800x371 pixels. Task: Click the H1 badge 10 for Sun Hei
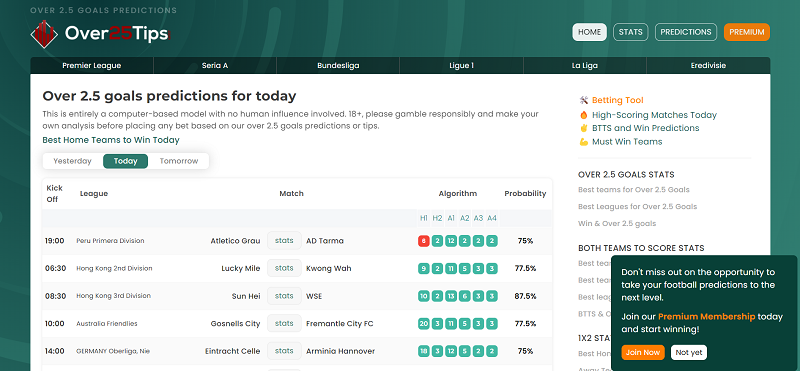(423, 296)
